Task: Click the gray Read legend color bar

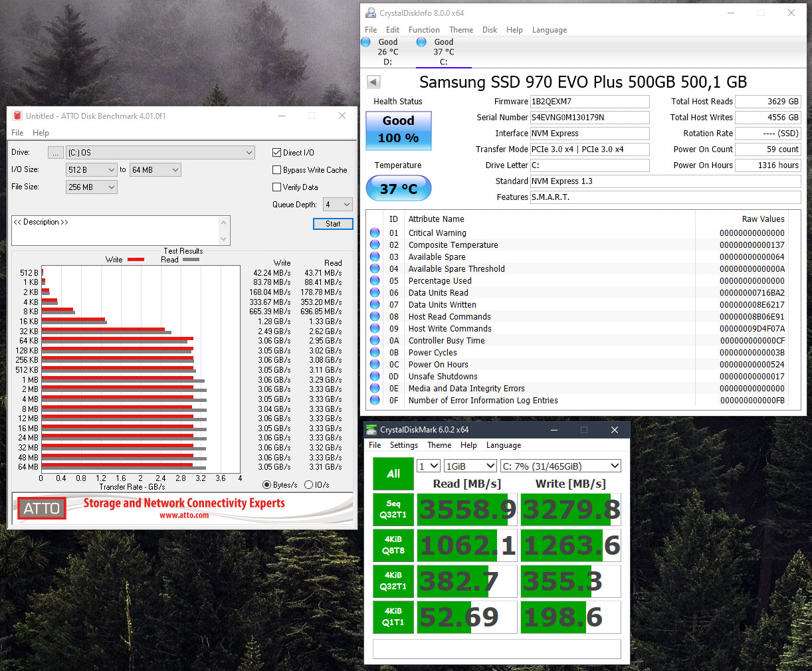Action: (191, 260)
